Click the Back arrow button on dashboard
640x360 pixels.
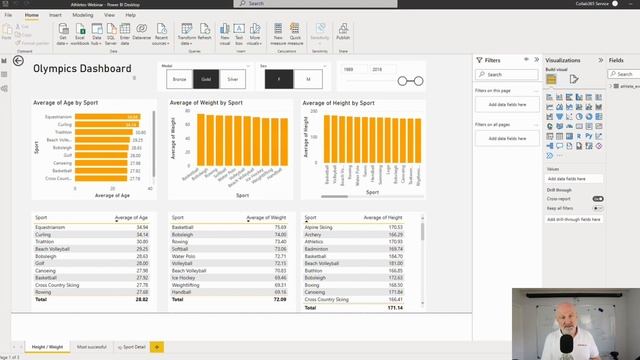18,61
